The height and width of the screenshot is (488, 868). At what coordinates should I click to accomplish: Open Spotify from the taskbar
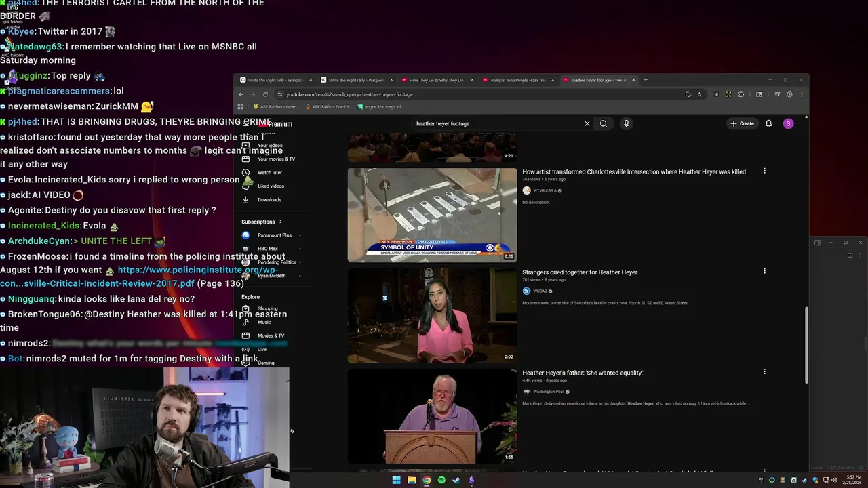441,480
